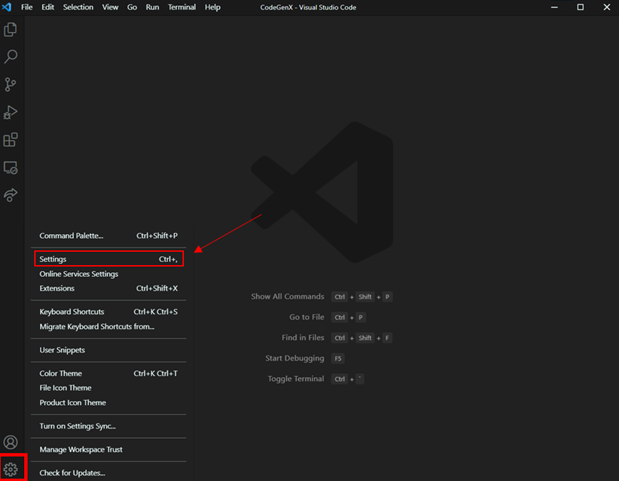
Task: Click the Start Debugging hint text
Action: tap(294, 358)
